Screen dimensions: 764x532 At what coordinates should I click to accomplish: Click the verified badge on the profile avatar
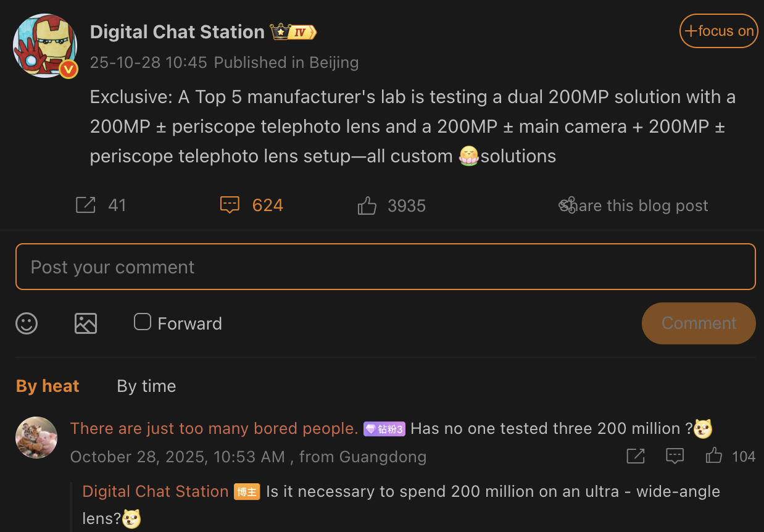point(68,70)
